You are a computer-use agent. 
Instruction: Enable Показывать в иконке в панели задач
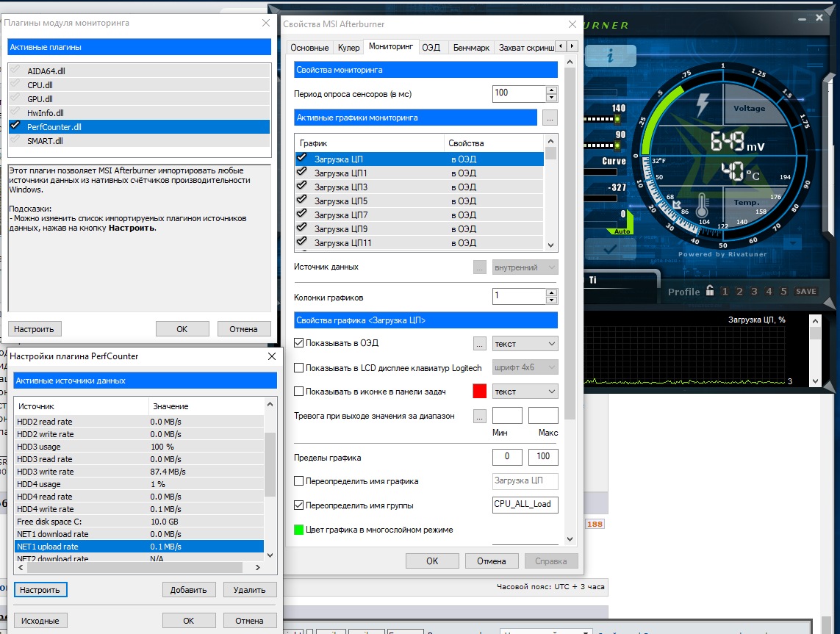(x=299, y=392)
